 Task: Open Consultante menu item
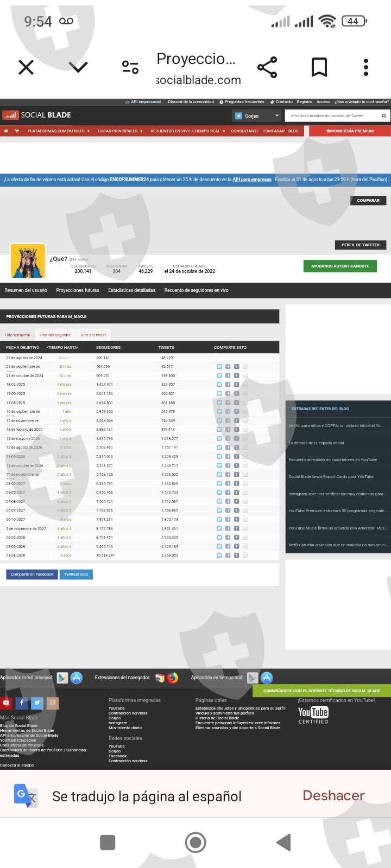click(x=245, y=131)
